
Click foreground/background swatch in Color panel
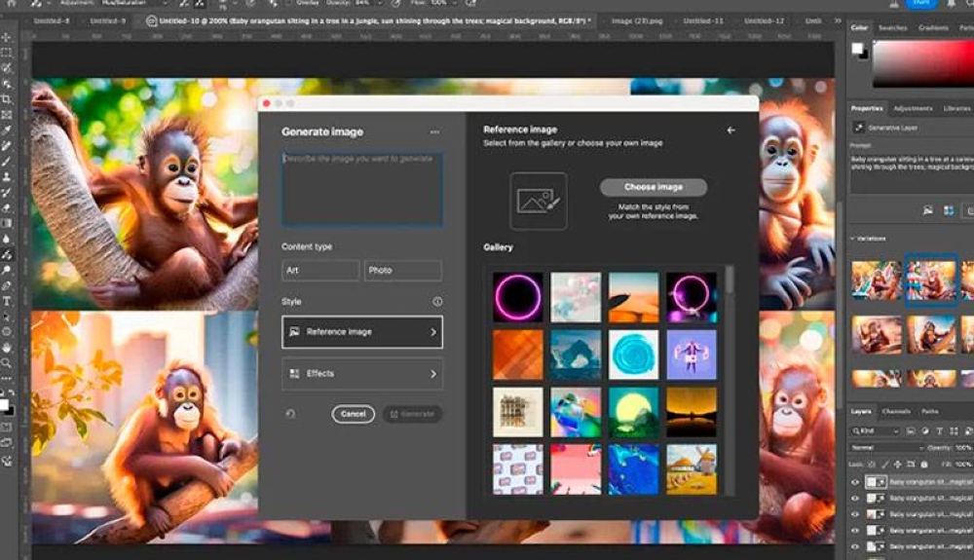[860, 51]
